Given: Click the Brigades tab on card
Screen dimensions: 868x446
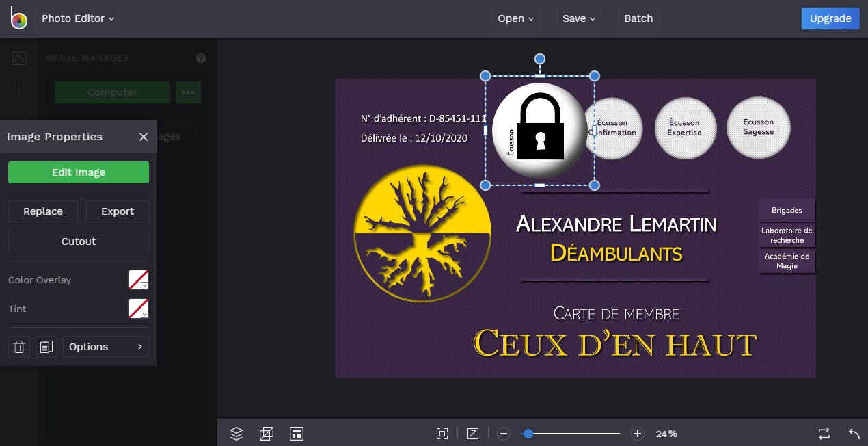Looking at the screenshot, I should (x=787, y=211).
